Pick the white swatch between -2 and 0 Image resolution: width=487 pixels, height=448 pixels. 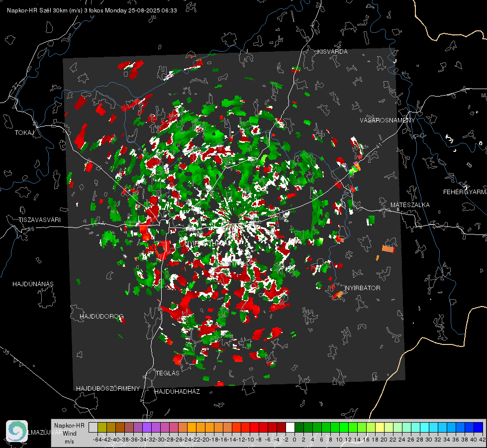pos(290,427)
